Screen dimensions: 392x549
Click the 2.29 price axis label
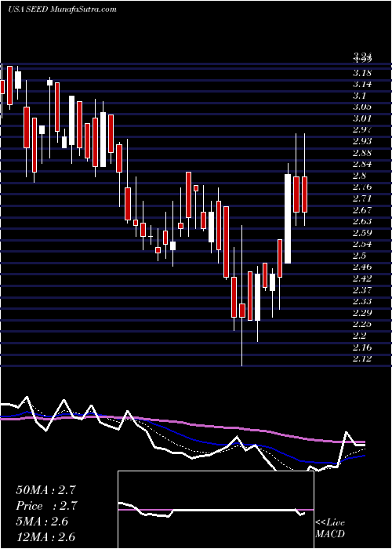(362, 313)
